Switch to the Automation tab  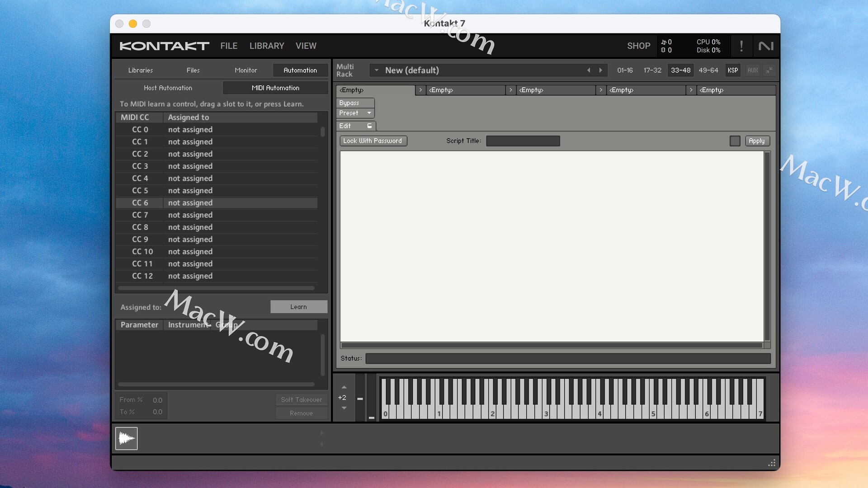tap(300, 70)
